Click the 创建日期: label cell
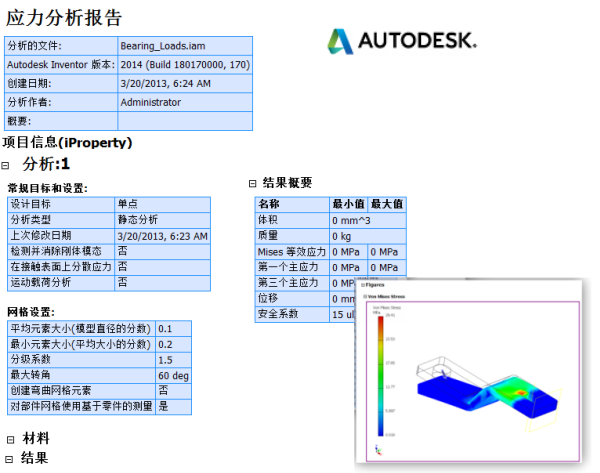 click(61, 83)
